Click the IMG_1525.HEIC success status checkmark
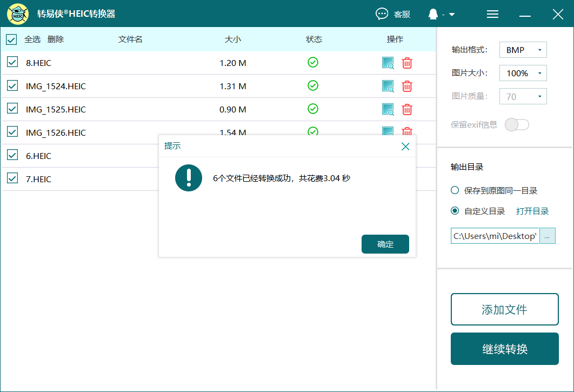The width and height of the screenshot is (574, 392). coord(313,109)
